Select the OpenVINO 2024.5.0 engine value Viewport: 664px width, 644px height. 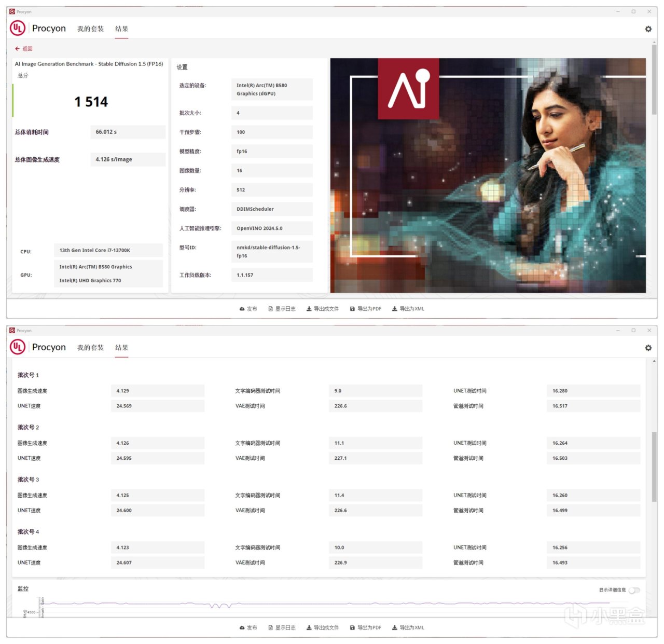[272, 228]
